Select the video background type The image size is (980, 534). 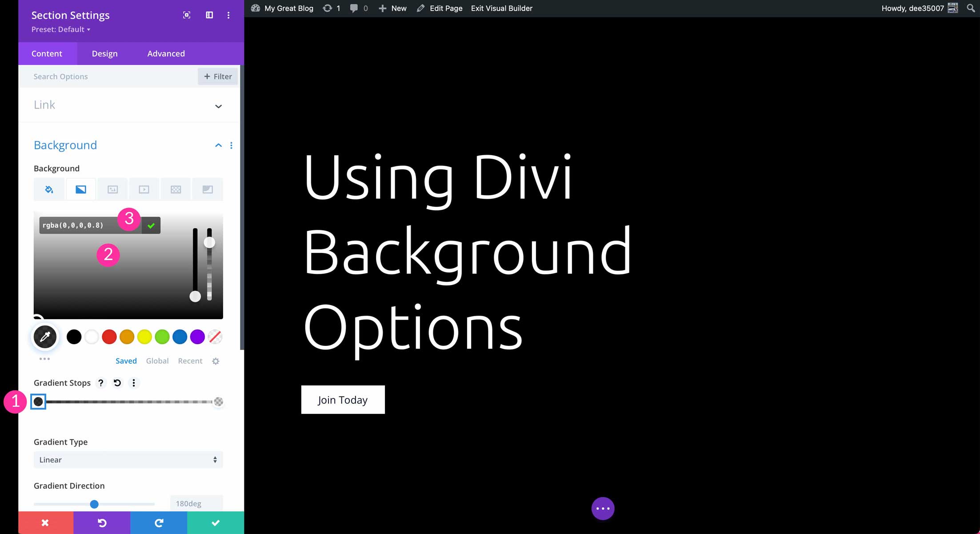coord(144,189)
